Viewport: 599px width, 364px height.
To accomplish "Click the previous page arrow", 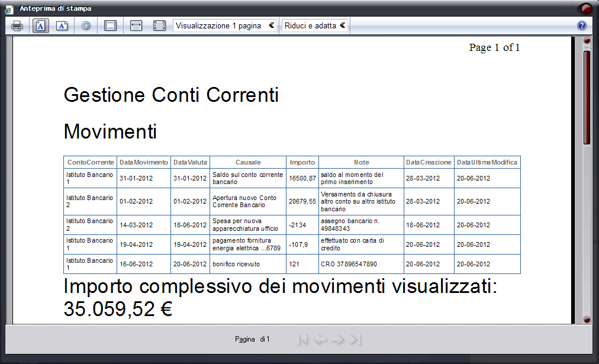I will pos(320,339).
